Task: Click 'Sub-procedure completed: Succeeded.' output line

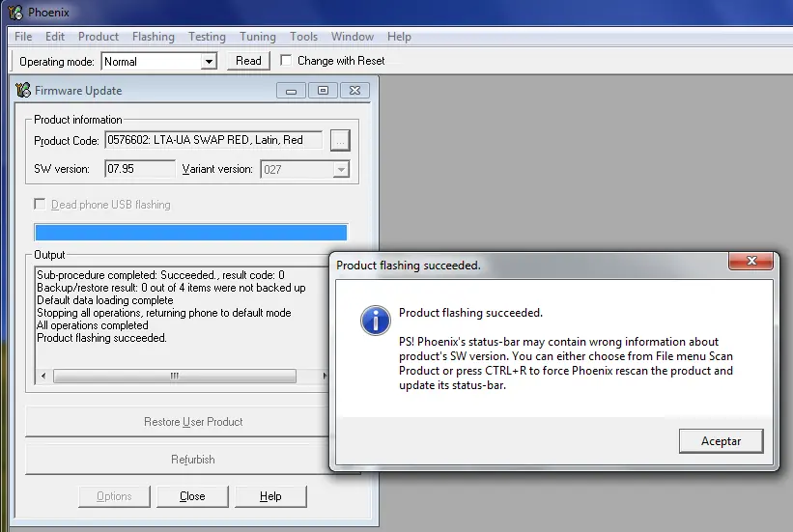Action: point(160,275)
